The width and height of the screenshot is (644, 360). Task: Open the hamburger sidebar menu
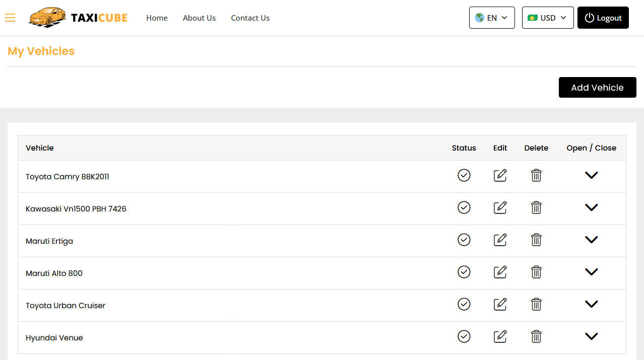coord(10,18)
